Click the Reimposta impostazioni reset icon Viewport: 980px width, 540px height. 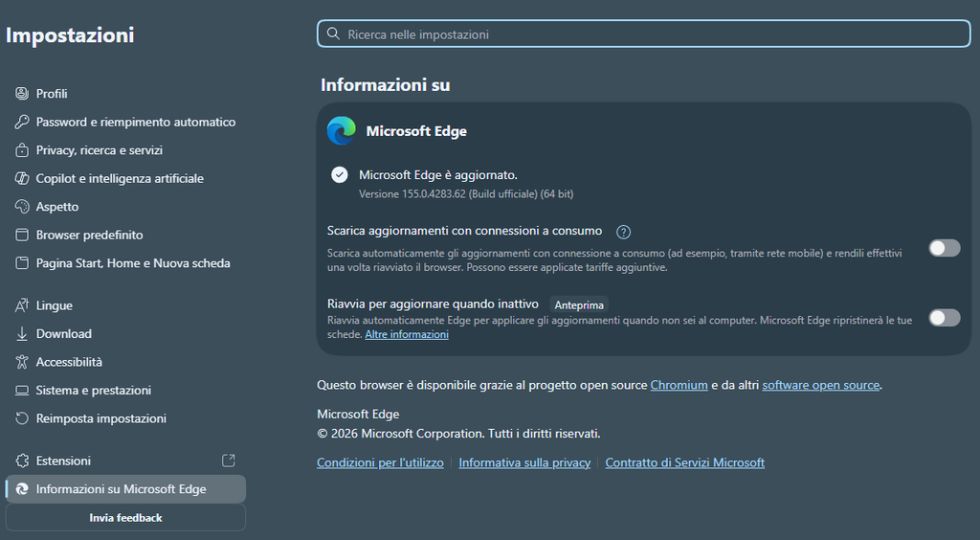pos(22,418)
